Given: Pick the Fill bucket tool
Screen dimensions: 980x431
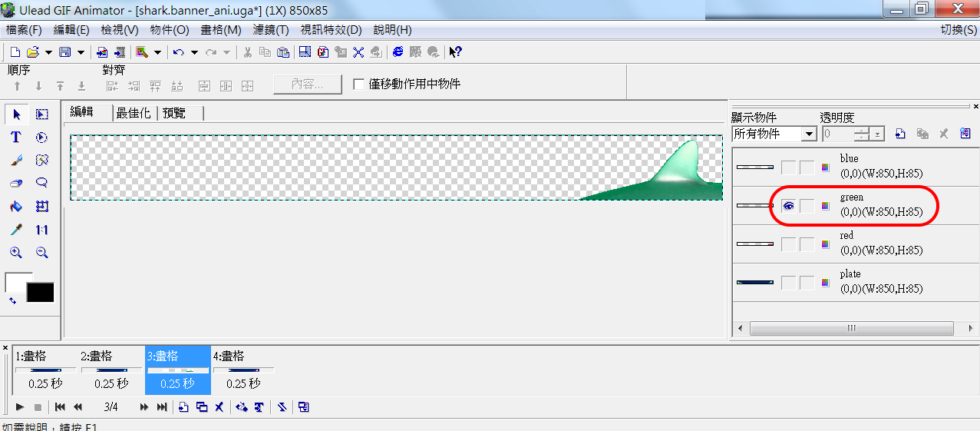Looking at the screenshot, I should pyautogui.click(x=16, y=207).
